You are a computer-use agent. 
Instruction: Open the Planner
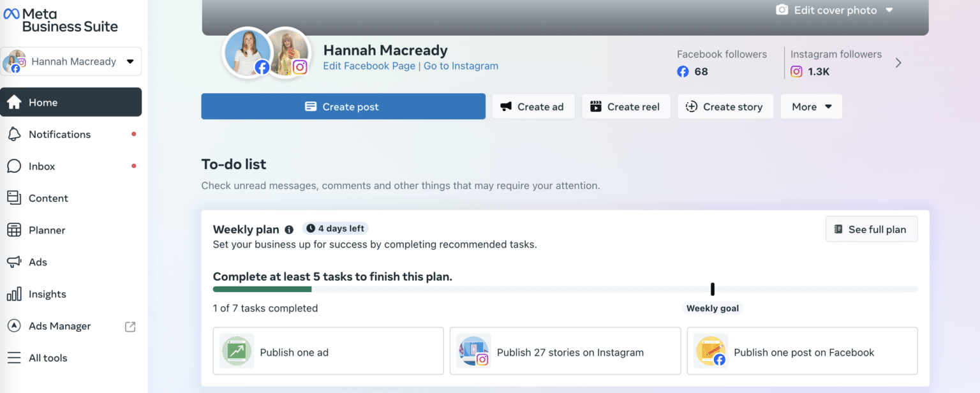click(47, 230)
